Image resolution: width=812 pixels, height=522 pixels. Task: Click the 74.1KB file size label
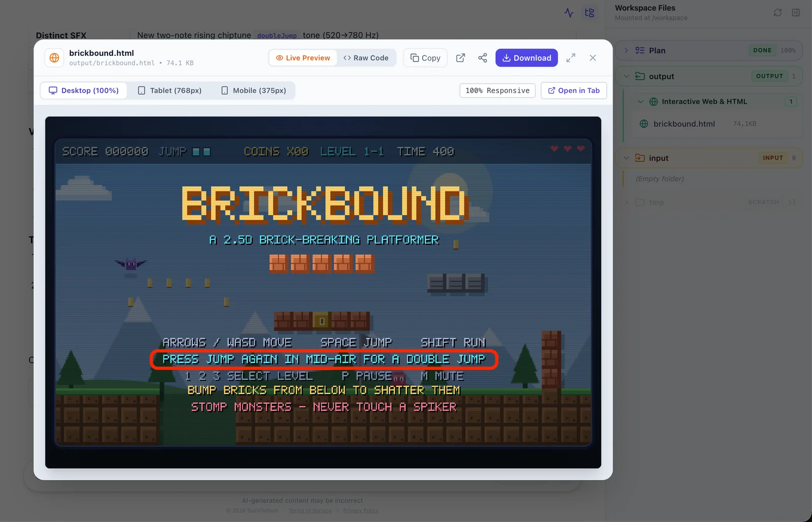coord(745,124)
